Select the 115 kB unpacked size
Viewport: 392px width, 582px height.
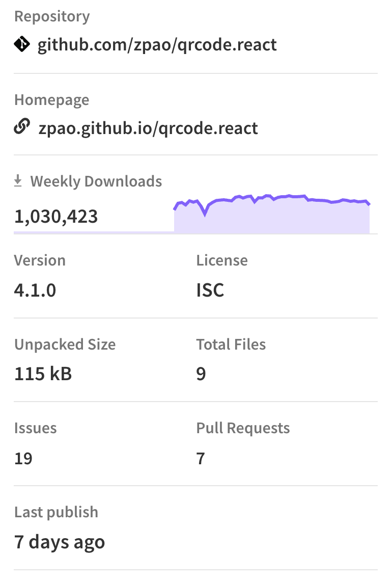(43, 374)
